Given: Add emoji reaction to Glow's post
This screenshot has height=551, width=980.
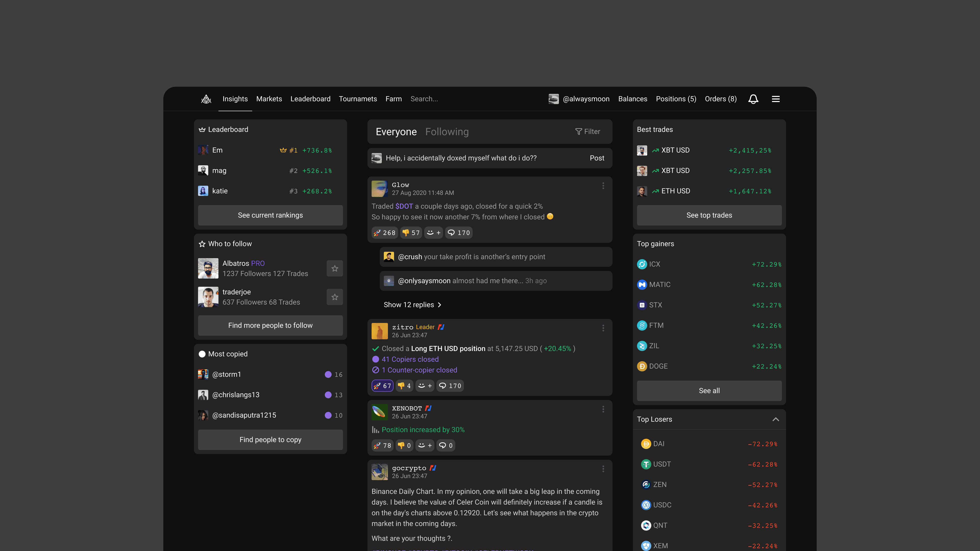Looking at the screenshot, I should pos(433,233).
